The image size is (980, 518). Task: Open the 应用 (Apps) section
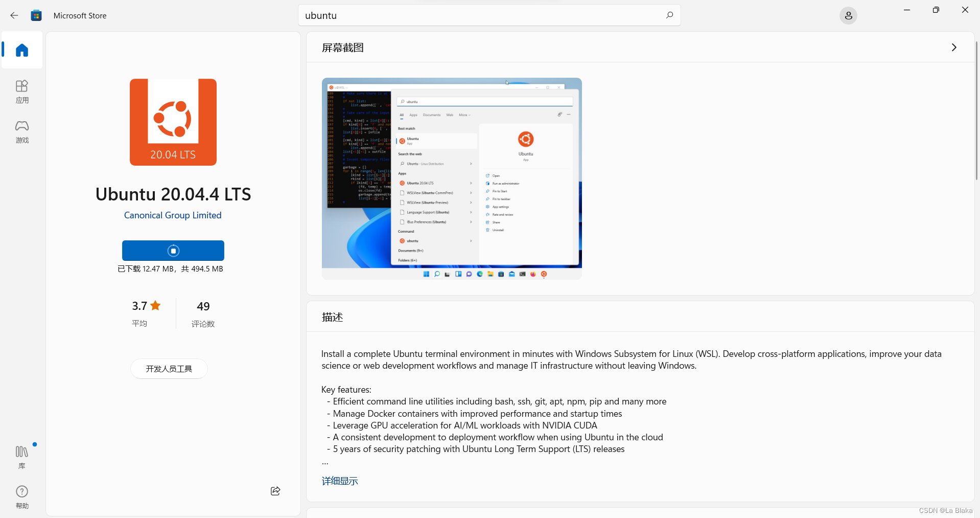coord(21,91)
